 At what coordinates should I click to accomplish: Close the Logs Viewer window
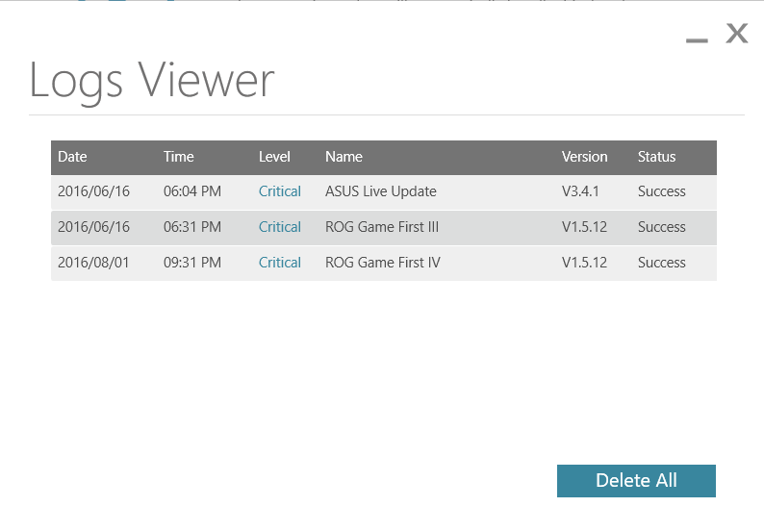(x=736, y=33)
